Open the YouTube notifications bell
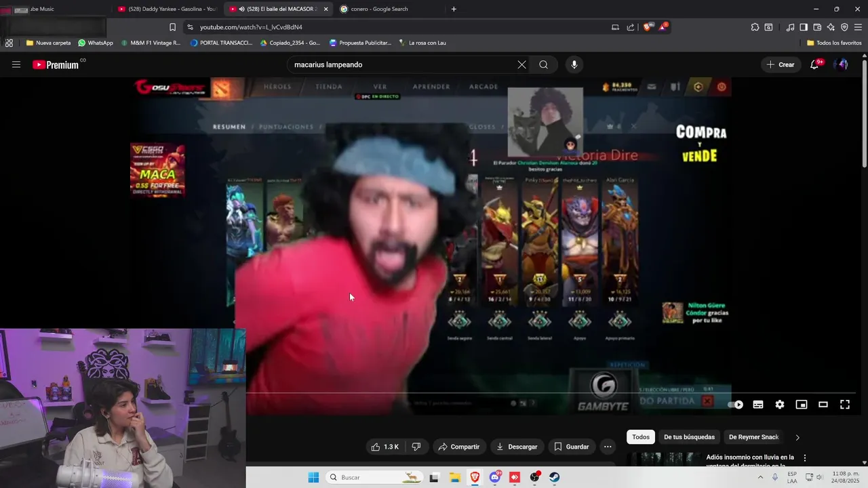This screenshot has height=488, width=868. point(815,64)
